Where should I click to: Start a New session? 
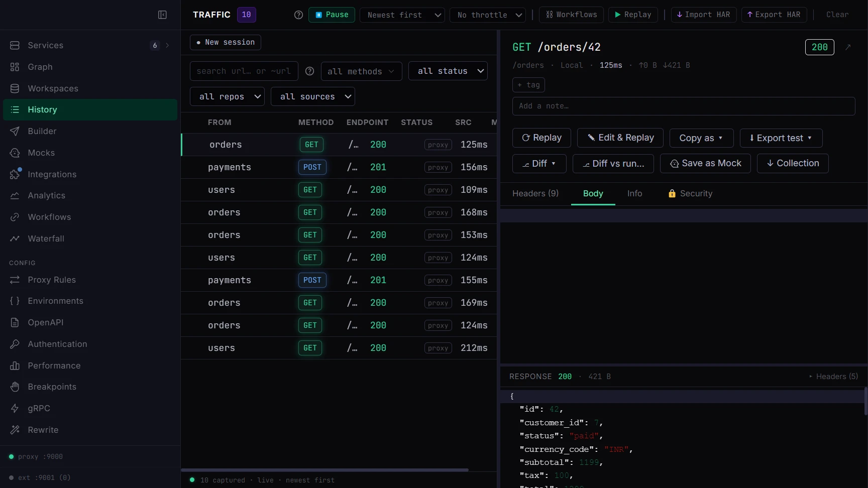coord(226,42)
